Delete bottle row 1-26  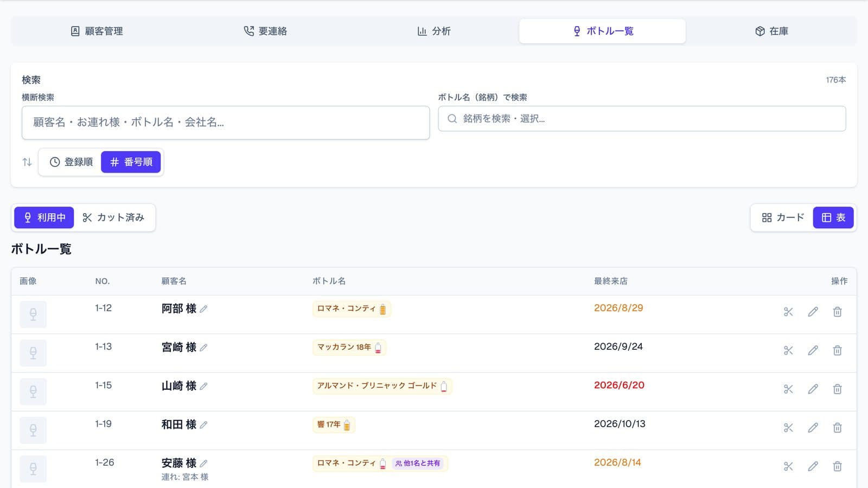coord(838,466)
